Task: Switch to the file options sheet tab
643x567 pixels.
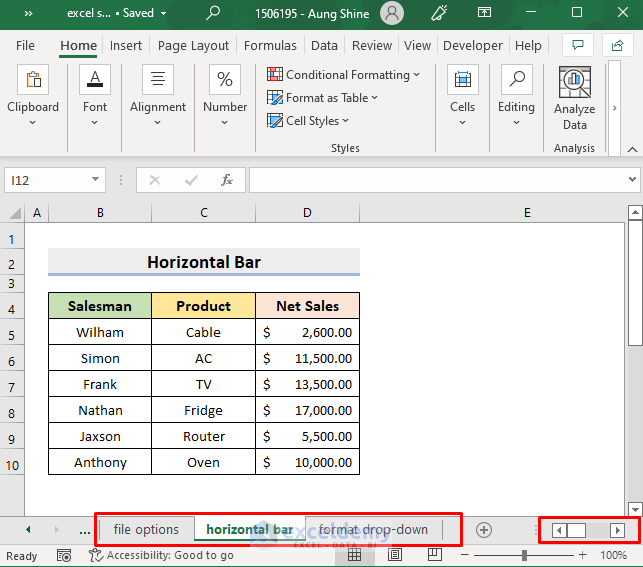Action: [x=146, y=530]
